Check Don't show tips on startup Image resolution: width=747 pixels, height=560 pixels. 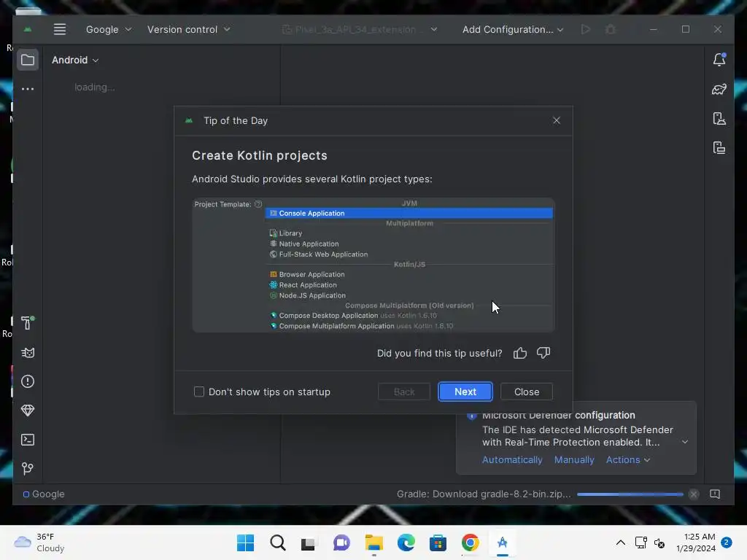[x=199, y=392]
